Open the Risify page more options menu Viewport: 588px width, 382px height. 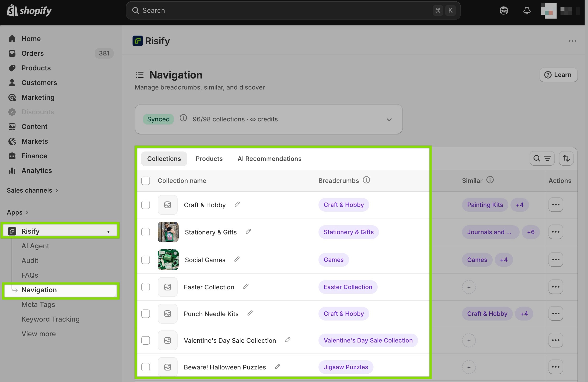(x=572, y=41)
